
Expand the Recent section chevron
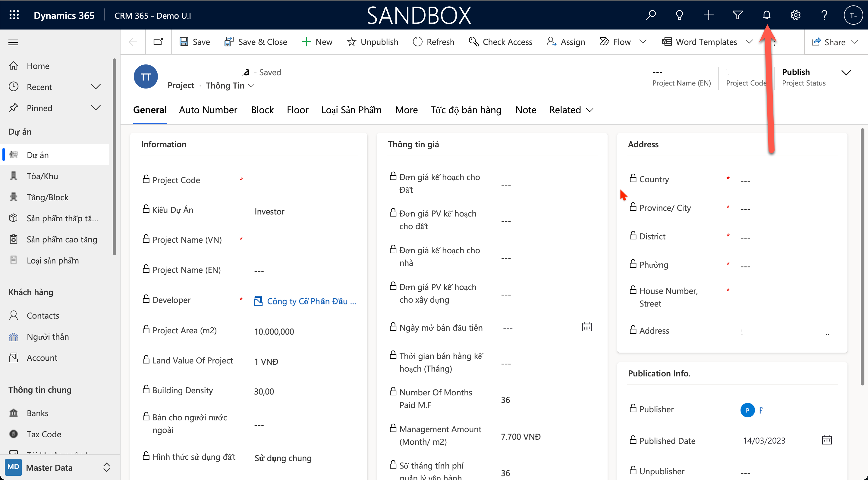96,87
